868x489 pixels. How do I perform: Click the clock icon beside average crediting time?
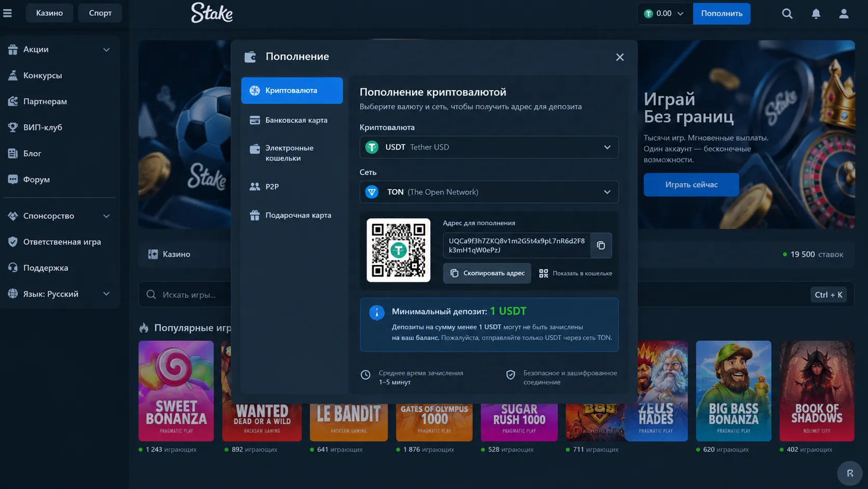[365, 375]
